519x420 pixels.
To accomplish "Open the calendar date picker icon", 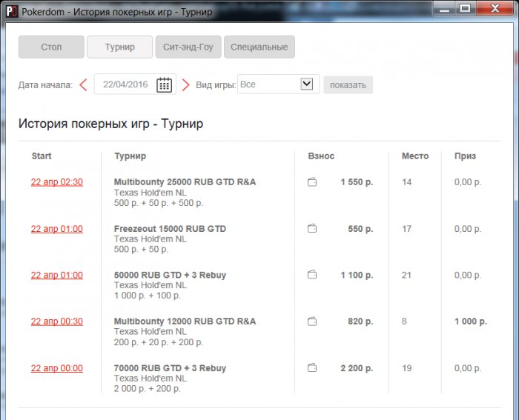I will pos(164,84).
